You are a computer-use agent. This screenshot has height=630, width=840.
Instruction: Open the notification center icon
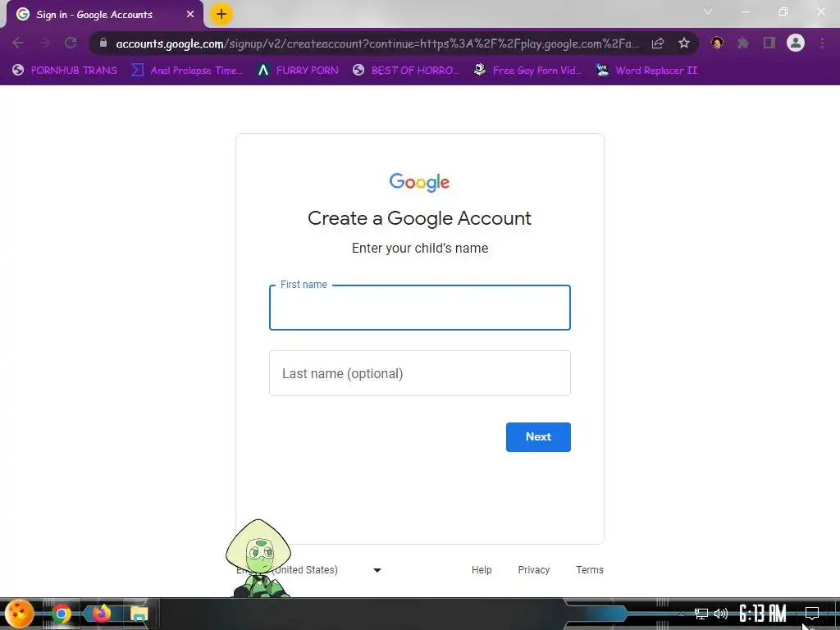812,614
